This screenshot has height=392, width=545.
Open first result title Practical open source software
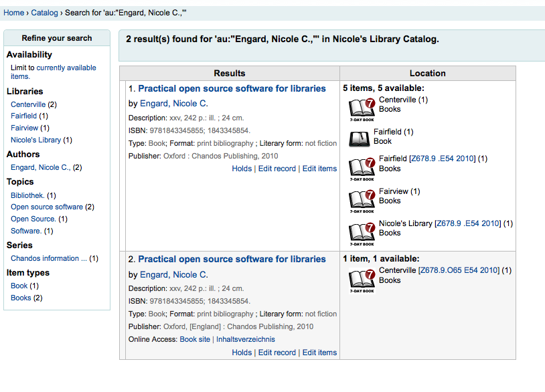pyautogui.click(x=232, y=88)
